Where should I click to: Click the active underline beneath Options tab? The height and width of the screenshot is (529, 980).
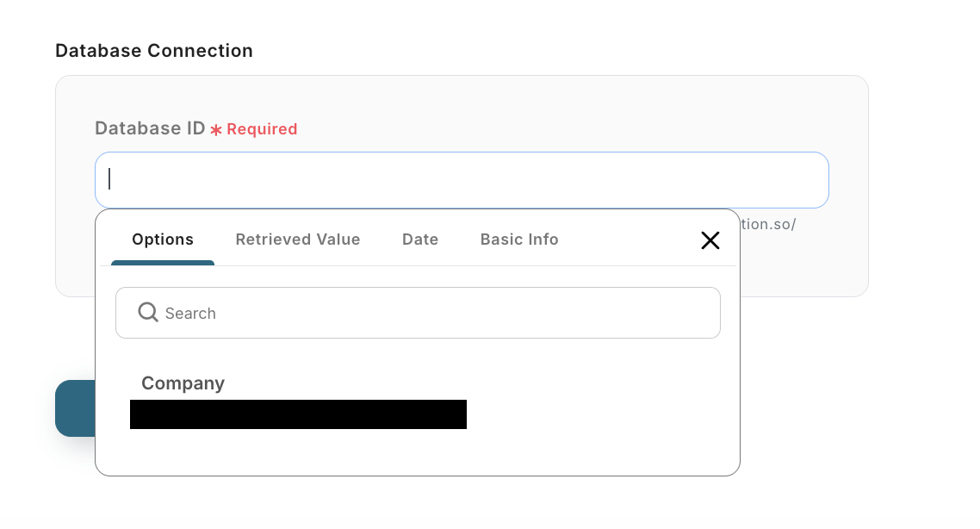163,262
